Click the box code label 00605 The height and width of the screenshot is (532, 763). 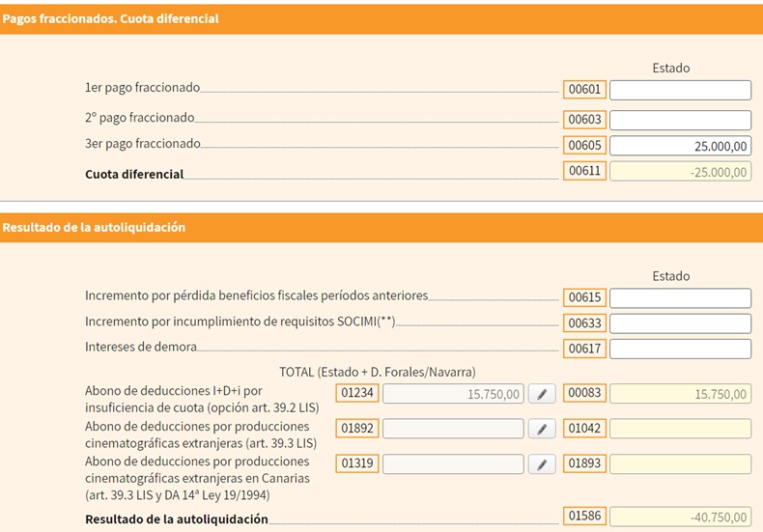[x=584, y=145]
